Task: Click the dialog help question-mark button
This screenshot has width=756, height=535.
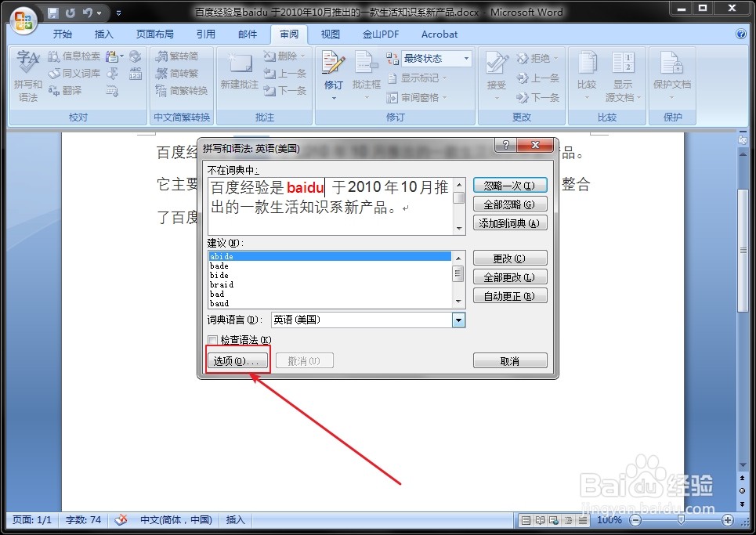Action: pos(506,145)
